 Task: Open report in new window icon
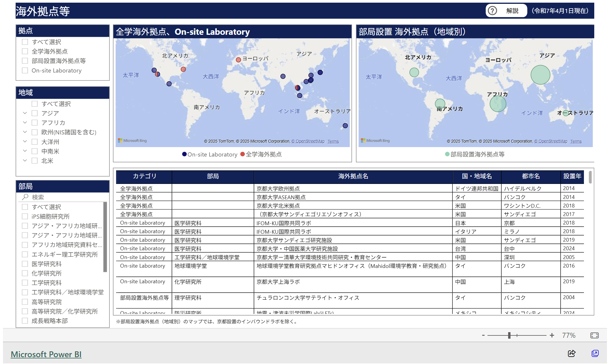(x=595, y=353)
